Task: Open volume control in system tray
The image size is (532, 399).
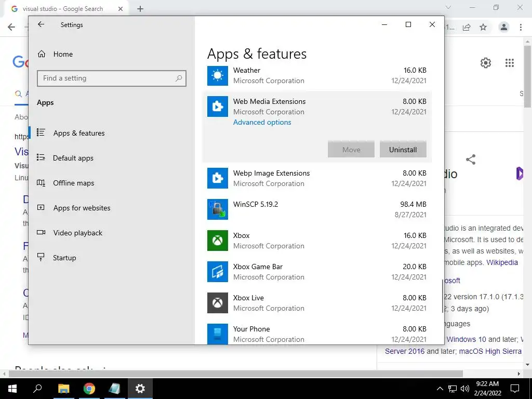Action: pyautogui.click(x=465, y=389)
